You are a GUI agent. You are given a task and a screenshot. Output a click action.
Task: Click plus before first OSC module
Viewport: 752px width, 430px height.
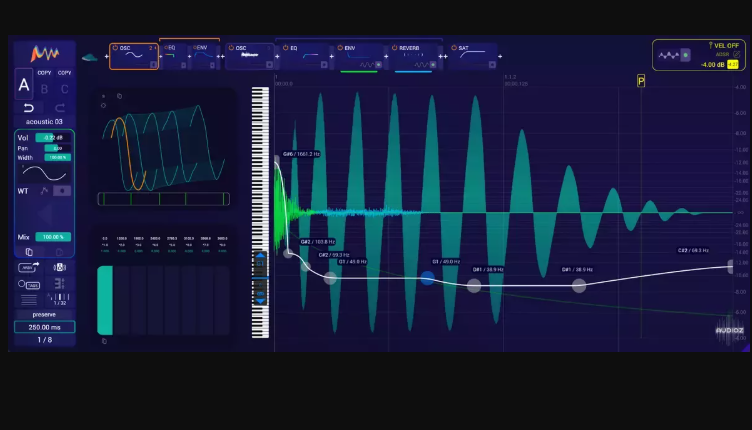(x=106, y=56)
